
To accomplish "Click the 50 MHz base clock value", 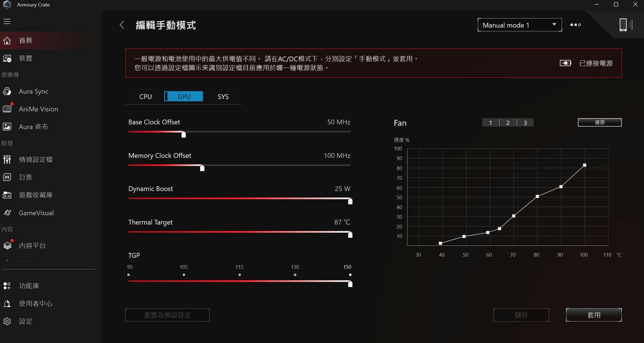I will (x=339, y=122).
